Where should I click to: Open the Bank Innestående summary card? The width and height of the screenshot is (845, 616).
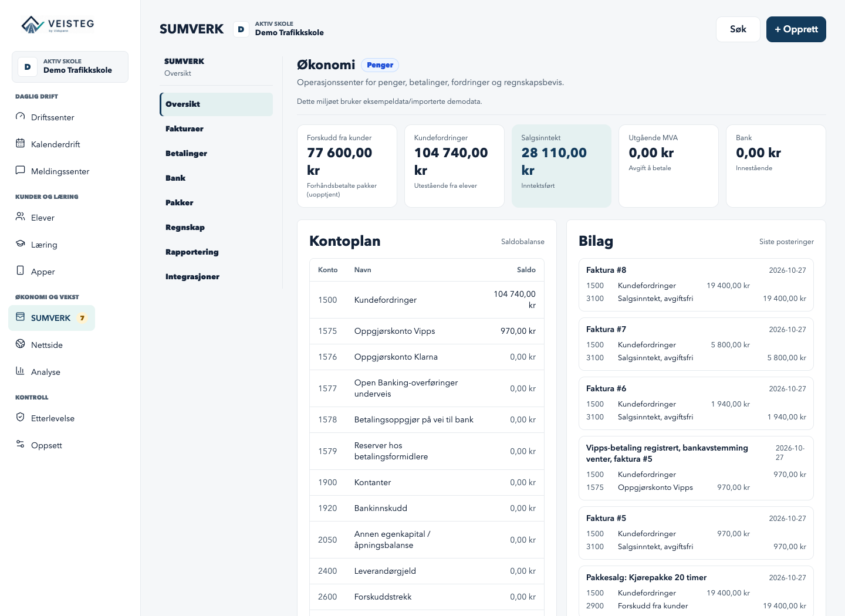tap(776, 166)
